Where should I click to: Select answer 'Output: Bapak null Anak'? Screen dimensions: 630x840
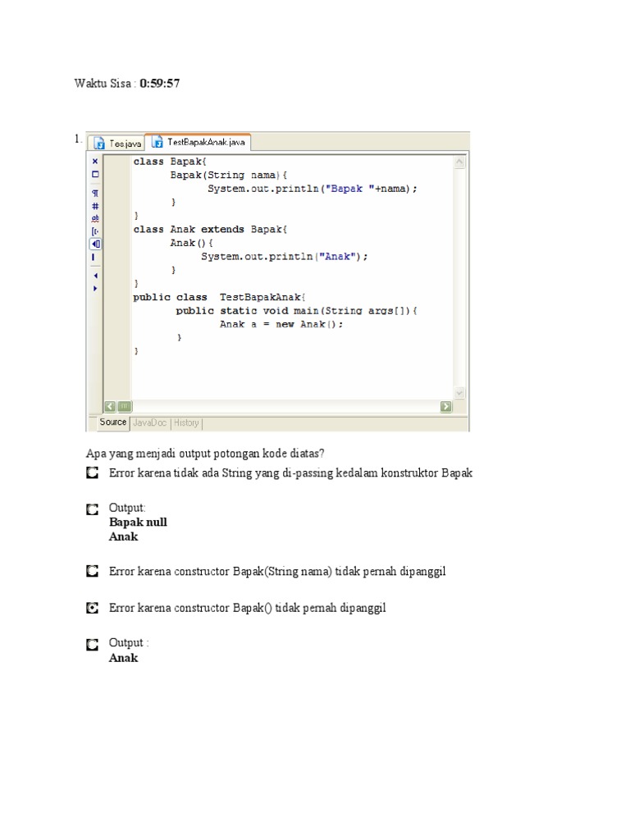point(92,509)
